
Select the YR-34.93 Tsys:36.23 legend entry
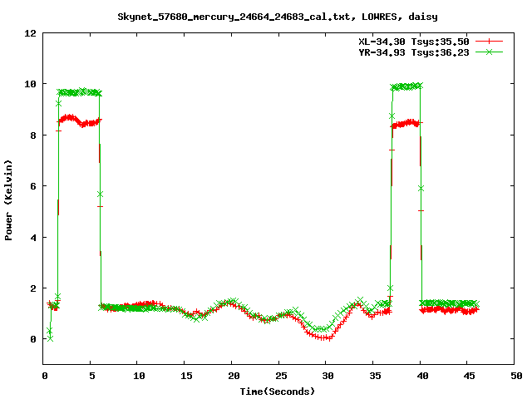[414, 52]
